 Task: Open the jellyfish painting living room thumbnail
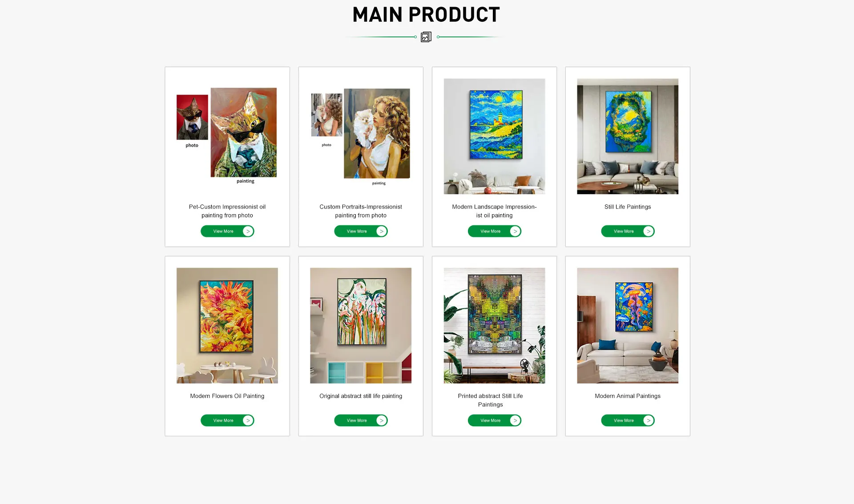(627, 325)
